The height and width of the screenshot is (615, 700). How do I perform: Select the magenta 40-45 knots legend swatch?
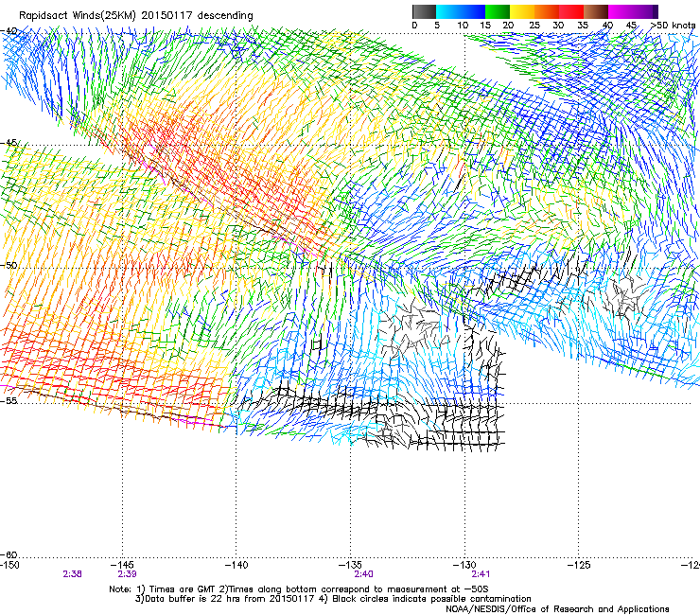coord(621,11)
